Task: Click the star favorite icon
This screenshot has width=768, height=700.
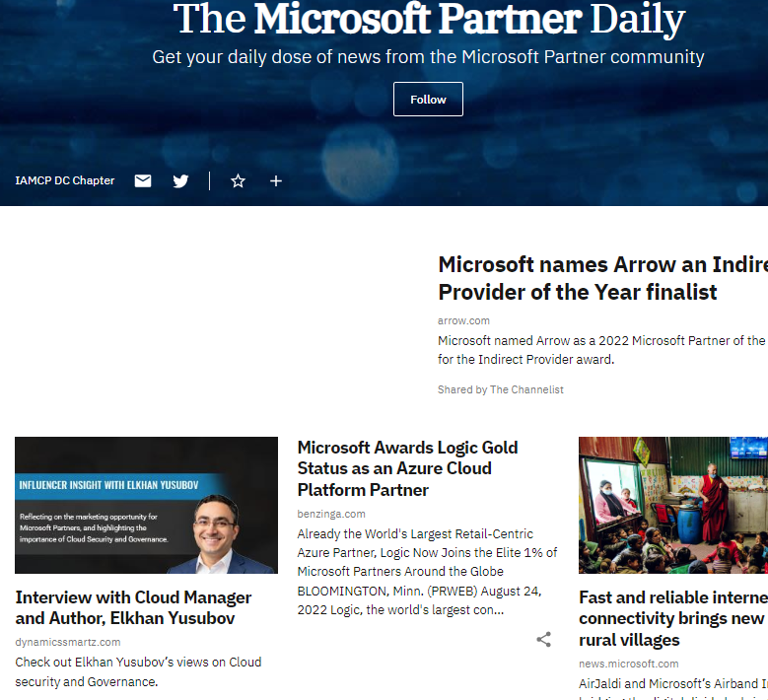Action: pyautogui.click(x=238, y=181)
